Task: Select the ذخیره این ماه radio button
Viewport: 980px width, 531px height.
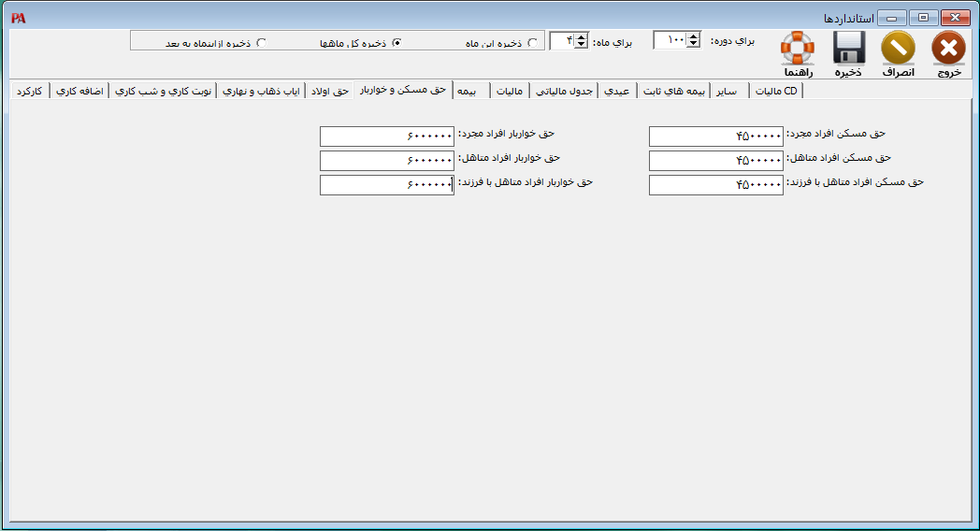Action: pyautogui.click(x=533, y=43)
